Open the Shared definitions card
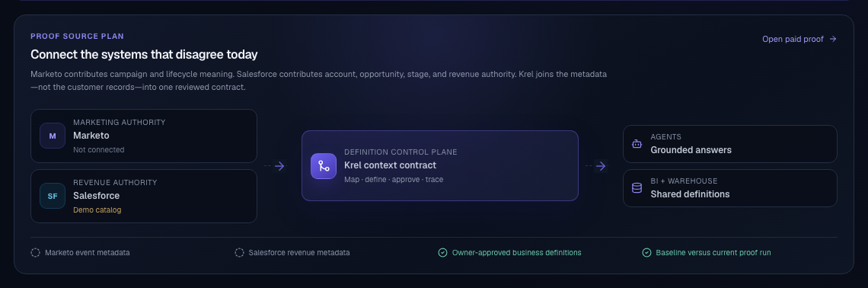868x288 pixels. click(x=729, y=188)
